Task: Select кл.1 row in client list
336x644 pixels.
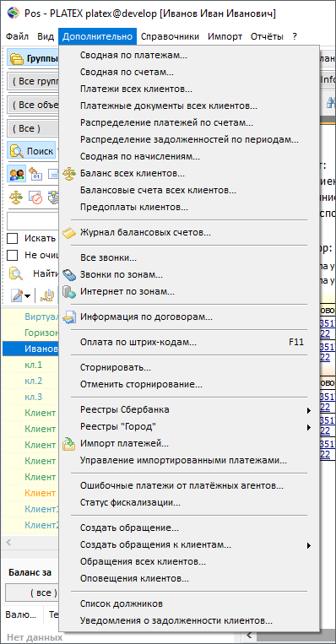Action: (x=30, y=365)
